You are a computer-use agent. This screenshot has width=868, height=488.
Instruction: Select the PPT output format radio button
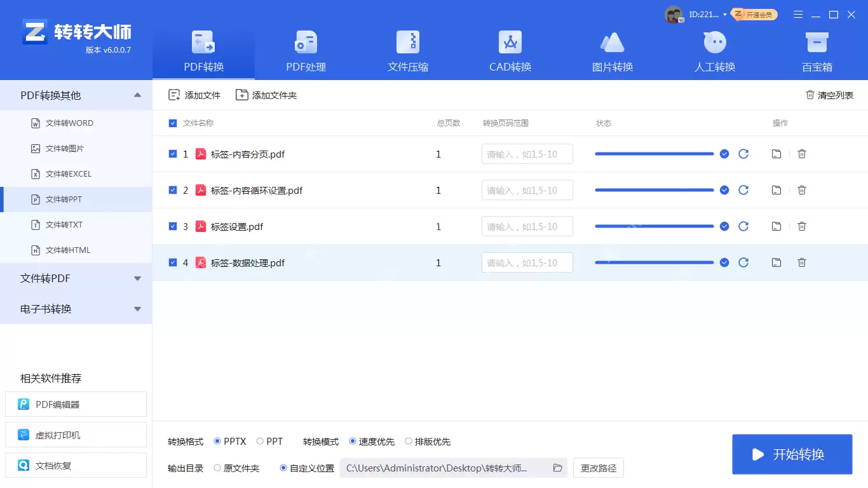point(260,440)
